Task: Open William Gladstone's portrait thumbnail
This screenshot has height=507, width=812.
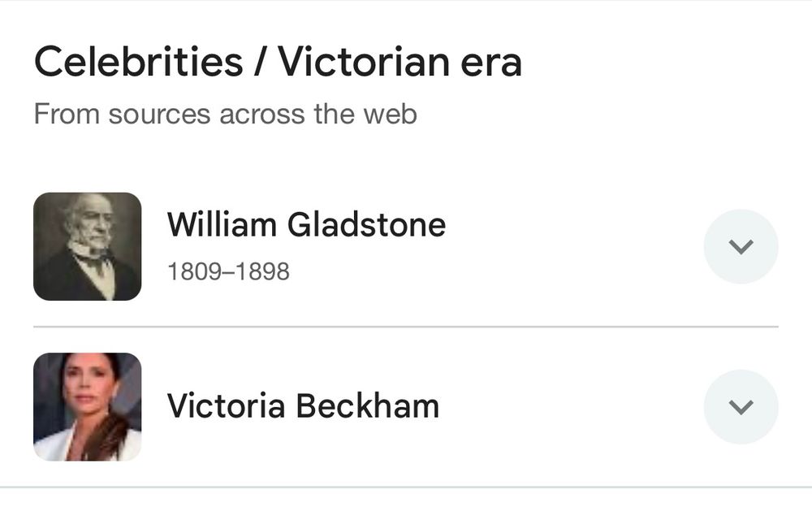Action: point(88,246)
